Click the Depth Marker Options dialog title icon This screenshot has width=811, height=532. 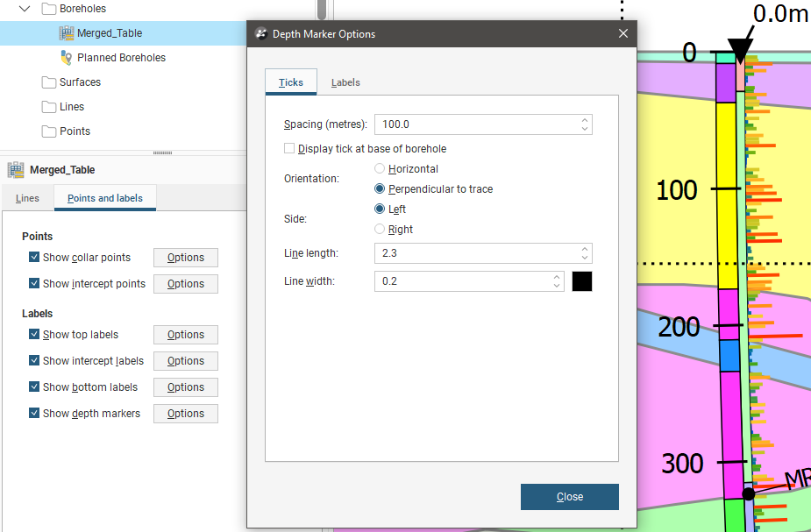coord(262,34)
